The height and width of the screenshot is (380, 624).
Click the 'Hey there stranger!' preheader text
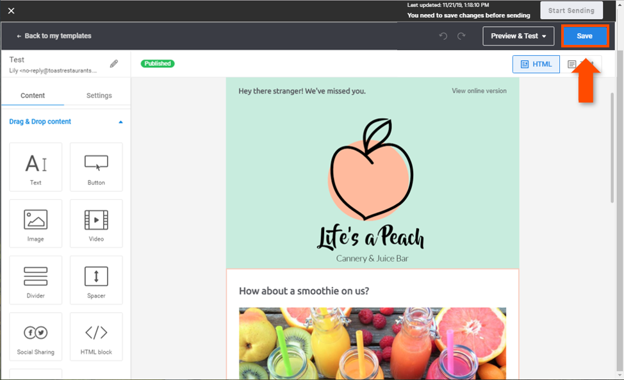[x=302, y=91]
